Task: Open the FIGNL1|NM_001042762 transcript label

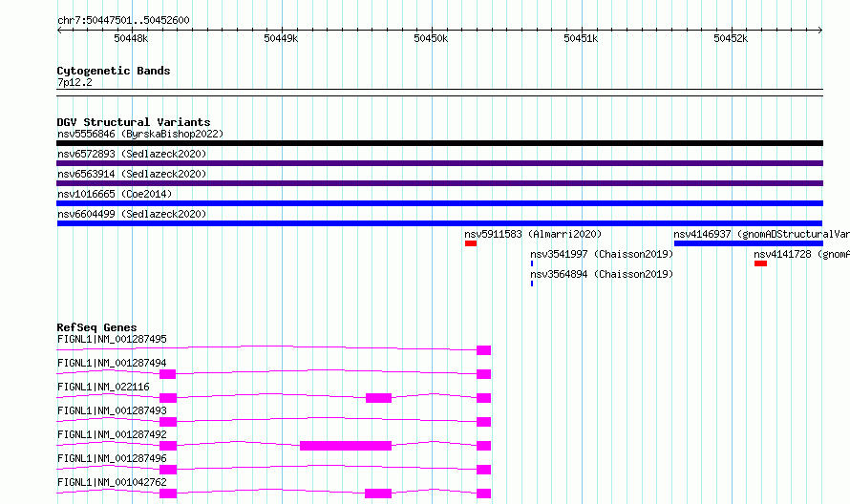Action: pos(112,482)
